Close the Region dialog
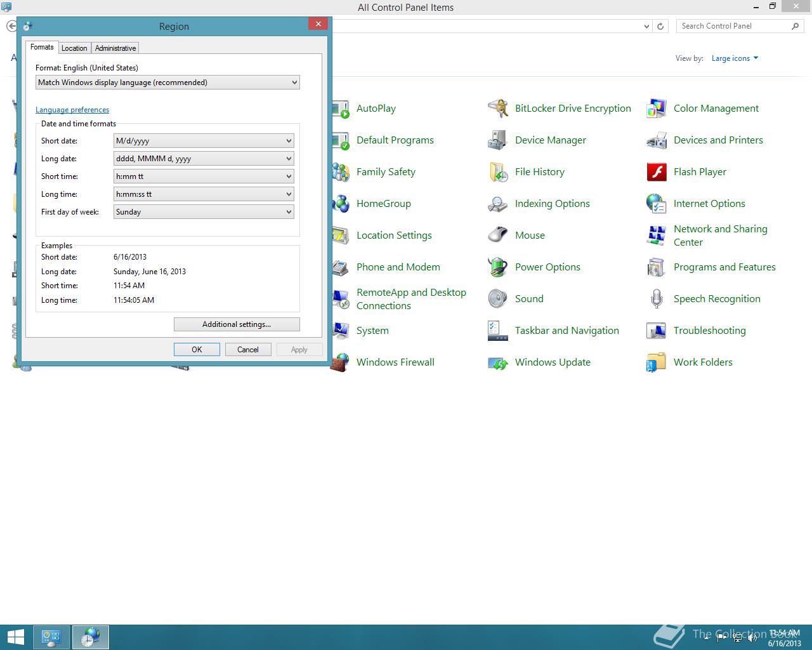 coord(318,24)
